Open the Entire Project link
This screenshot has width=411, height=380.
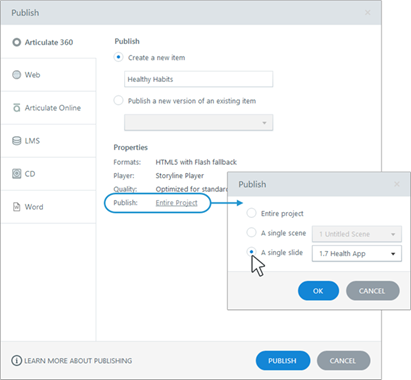click(x=176, y=203)
